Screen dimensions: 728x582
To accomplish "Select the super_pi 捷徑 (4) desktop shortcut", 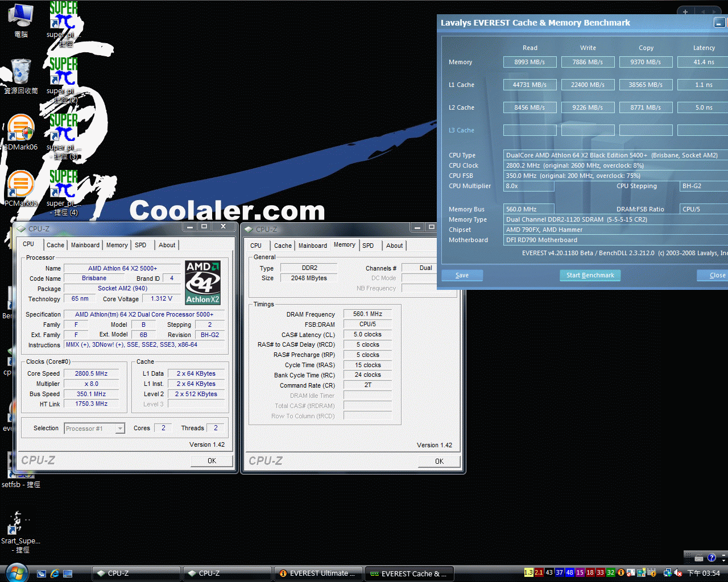I will tap(63, 193).
